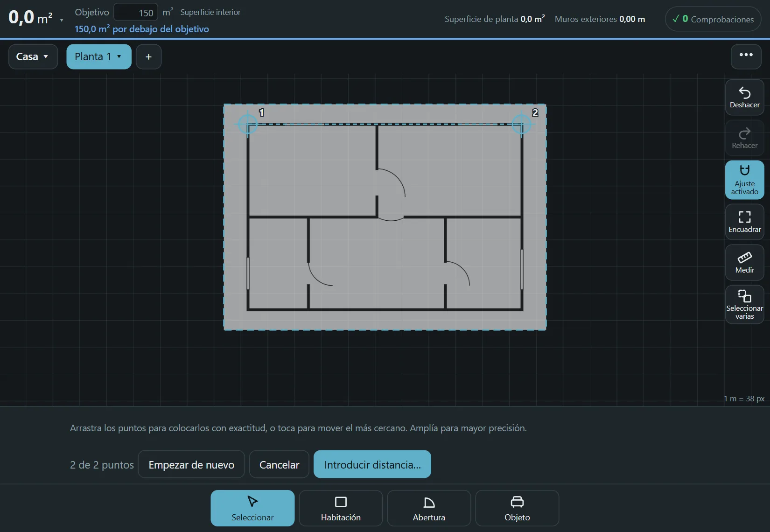
Task: Select the Objeto furniture tool
Action: click(517, 508)
